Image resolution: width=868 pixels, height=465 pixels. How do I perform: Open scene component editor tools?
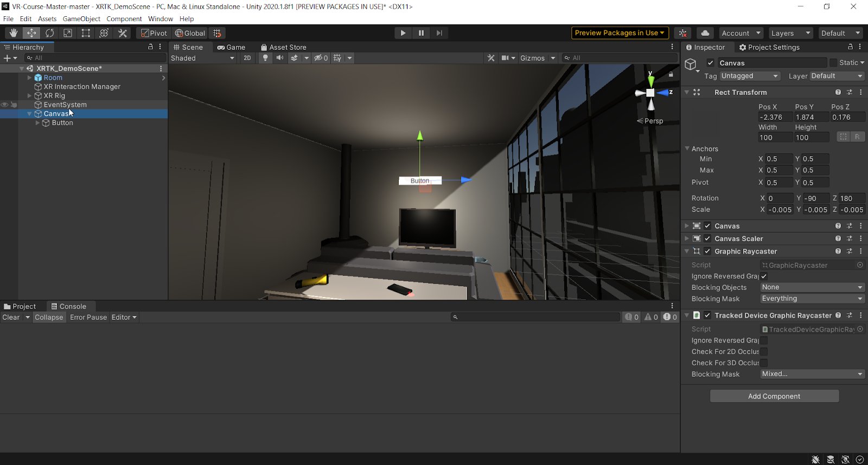coord(491,58)
